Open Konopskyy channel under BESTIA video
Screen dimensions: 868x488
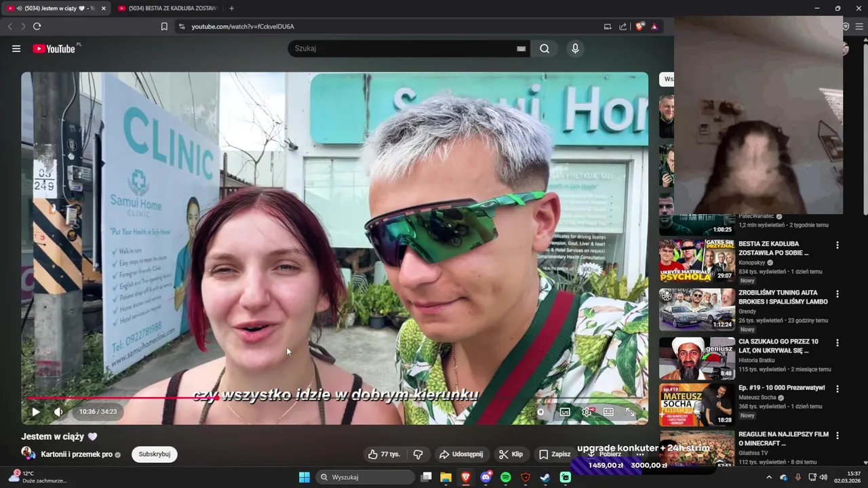coord(752,262)
